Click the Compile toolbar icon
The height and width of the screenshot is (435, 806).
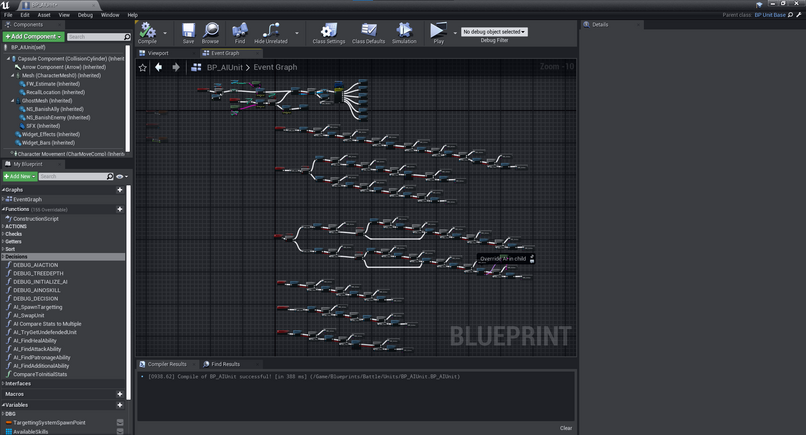148,33
